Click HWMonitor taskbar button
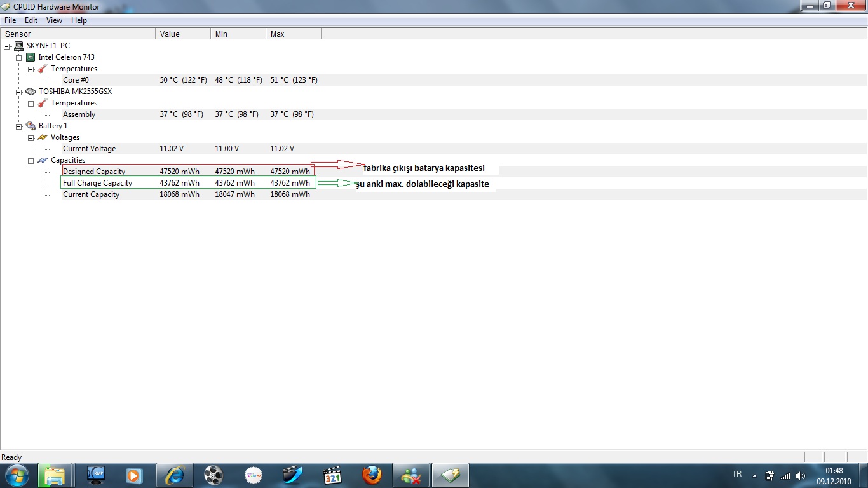This screenshot has width=868, height=488. [x=451, y=475]
